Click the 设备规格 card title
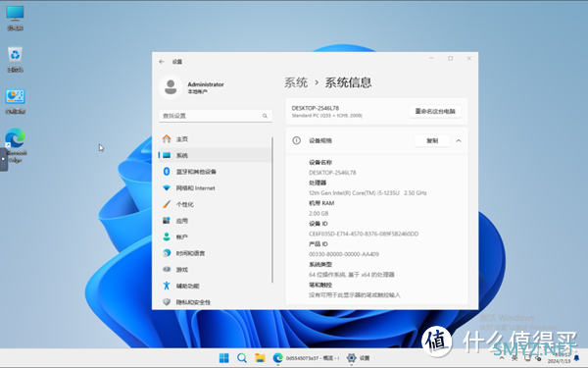This screenshot has height=368, width=588. pyautogui.click(x=320, y=140)
